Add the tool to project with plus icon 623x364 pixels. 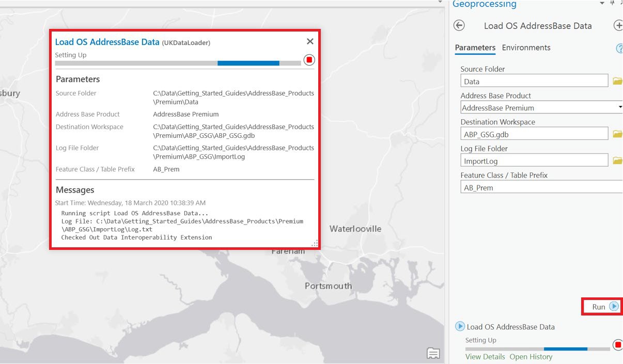pos(618,25)
